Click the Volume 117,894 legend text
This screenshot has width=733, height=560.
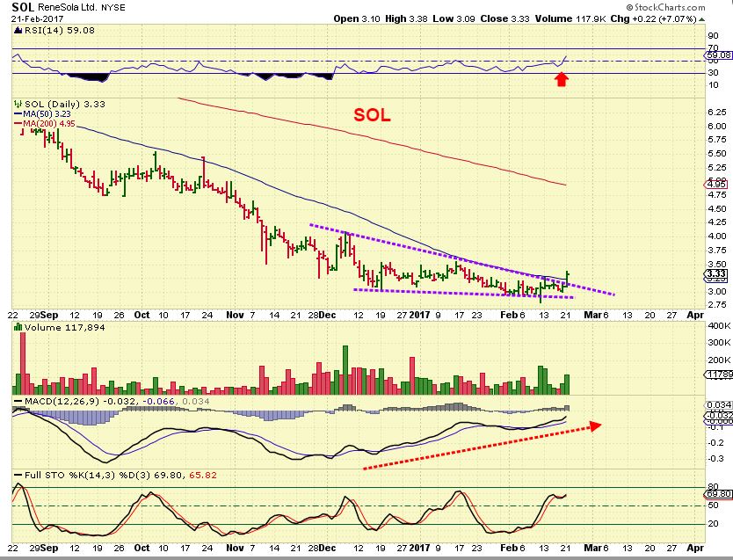[64, 327]
